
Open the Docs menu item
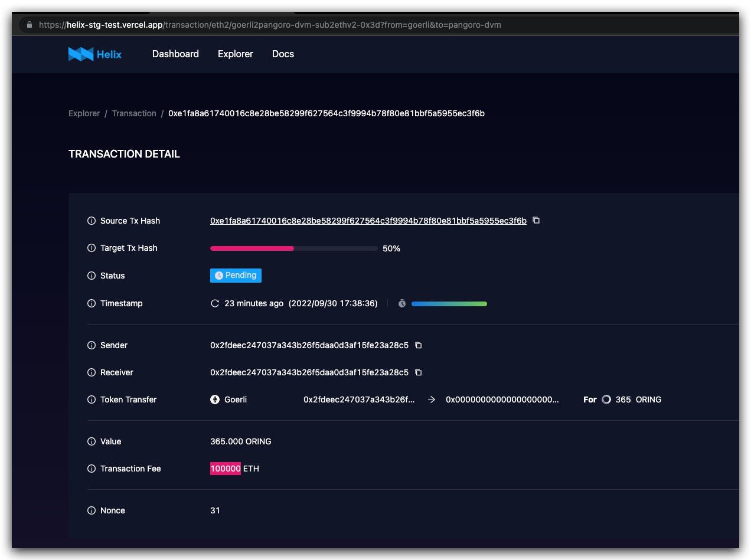tap(283, 54)
